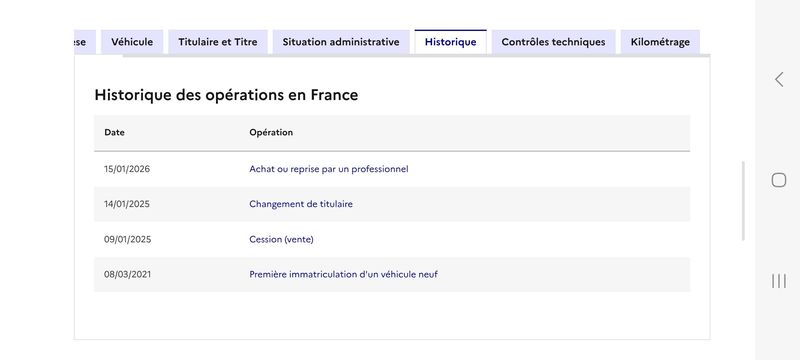Viewport: 800px width, 360px height.
Task: Open the Android recent apps icon
Action: [x=779, y=281]
